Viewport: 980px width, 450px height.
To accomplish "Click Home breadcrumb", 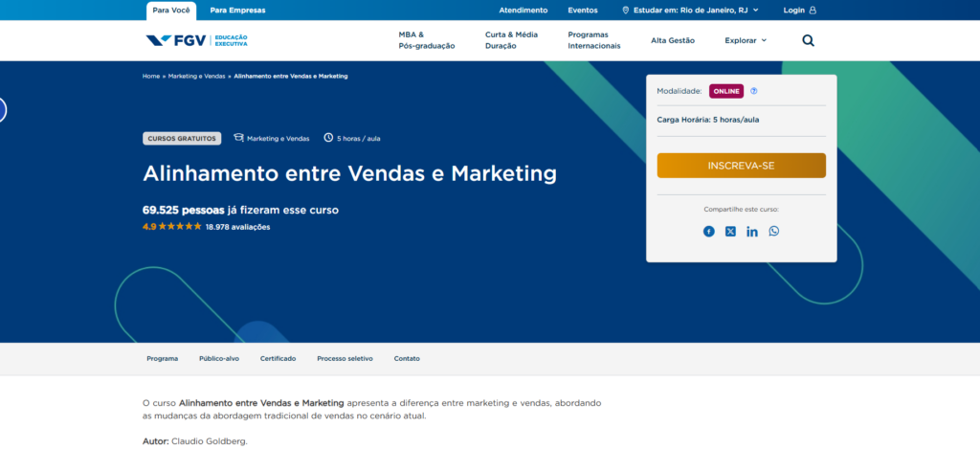I will tap(151, 77).
